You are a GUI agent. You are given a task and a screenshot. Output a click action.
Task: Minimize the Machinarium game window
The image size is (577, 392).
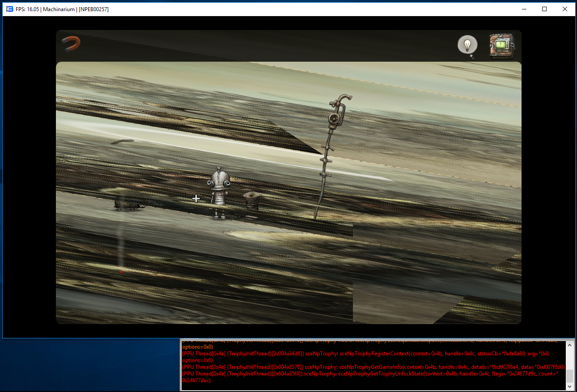point(524,9)
